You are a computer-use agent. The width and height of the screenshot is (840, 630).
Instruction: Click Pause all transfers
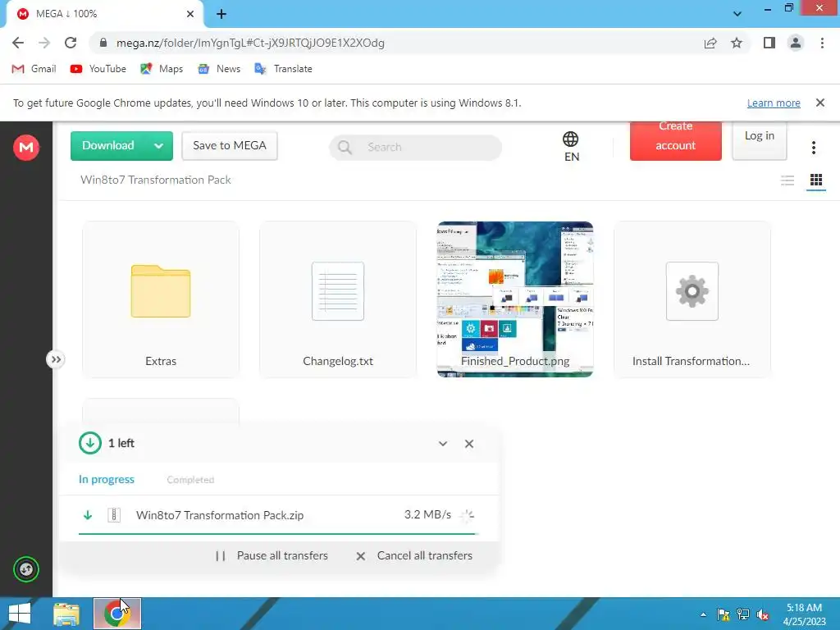click(x=272, y=556)
